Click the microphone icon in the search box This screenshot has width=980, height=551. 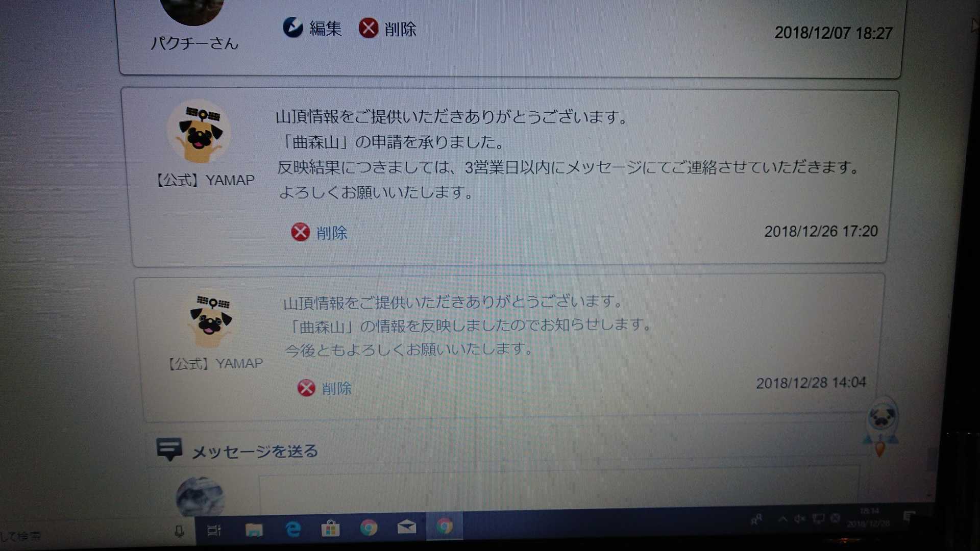pyautogui.click(x=179, y=532)
